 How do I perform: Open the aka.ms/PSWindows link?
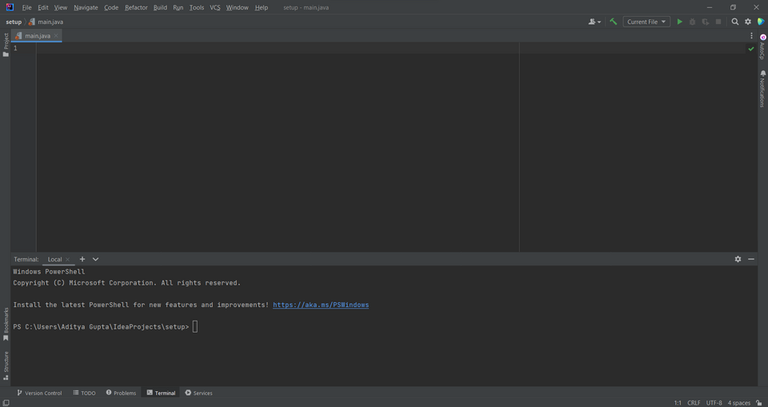click(321, 305)
